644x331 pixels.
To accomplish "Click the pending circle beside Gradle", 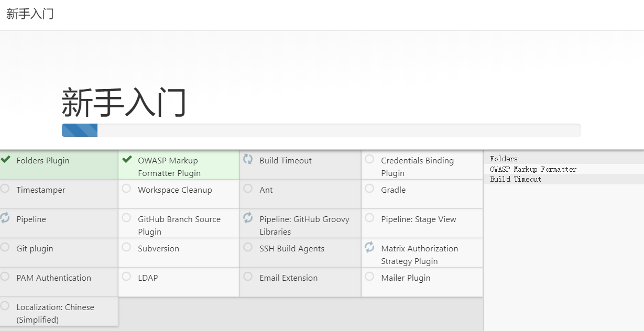I will click(369, 188).
